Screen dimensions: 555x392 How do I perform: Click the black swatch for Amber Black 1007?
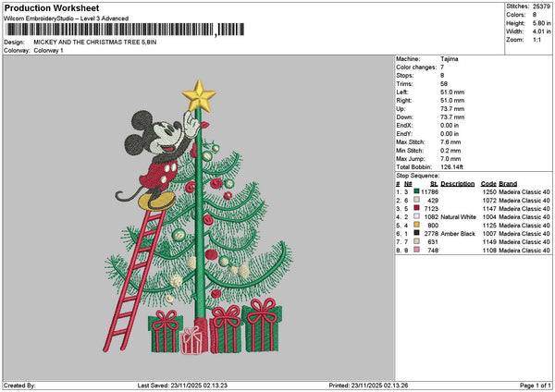click(416, 233)
